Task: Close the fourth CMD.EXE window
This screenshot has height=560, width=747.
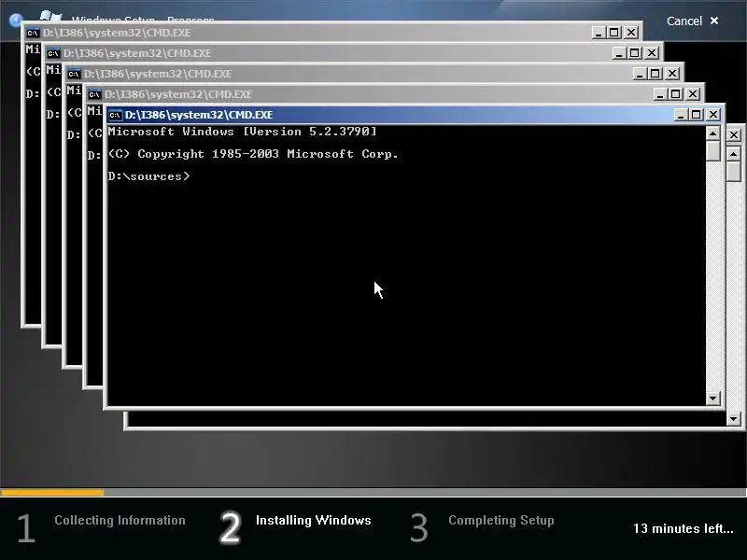Action: [x=652, y=53]
